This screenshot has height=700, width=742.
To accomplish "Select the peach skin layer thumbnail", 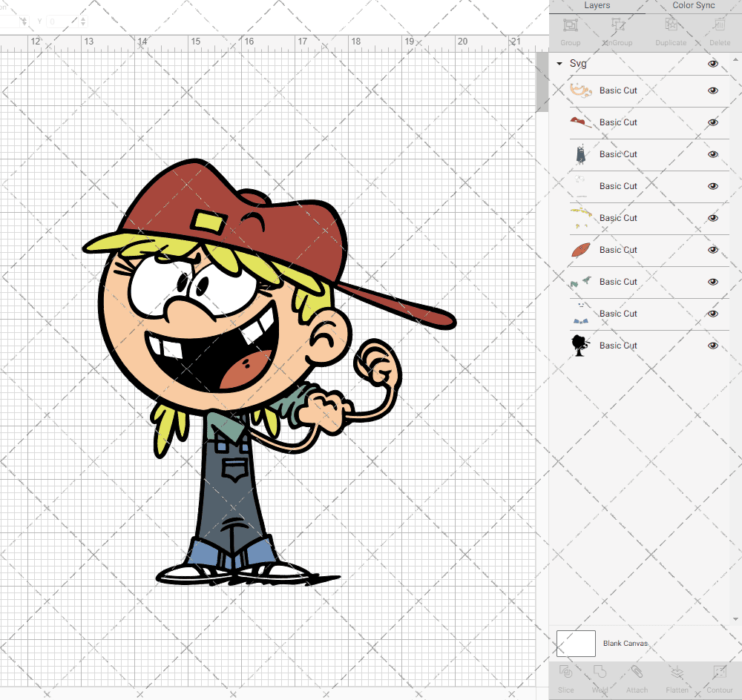I will (x=581, y=90).
